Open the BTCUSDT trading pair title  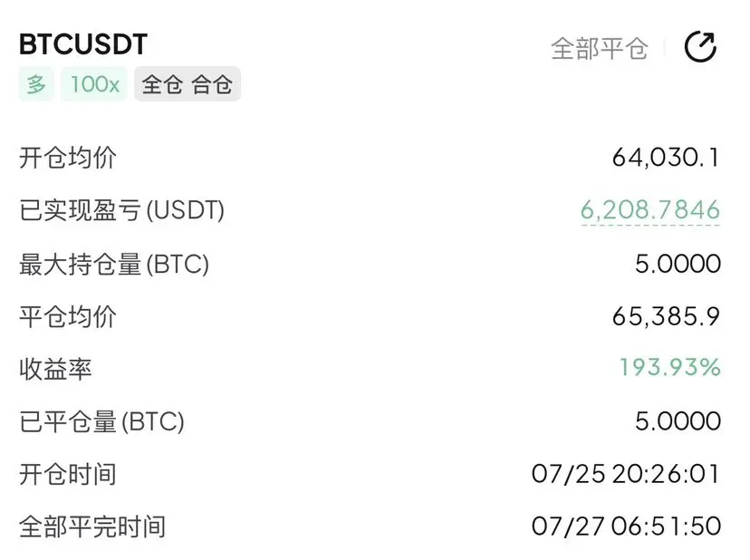83,44
